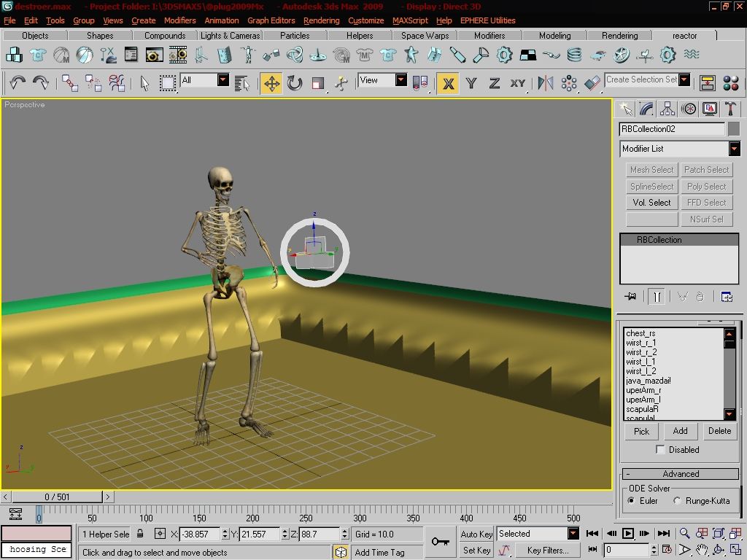747x560 pixels.
Task: Select the Zoom magnifier viewport tool
Action: [x=684, y=533]
